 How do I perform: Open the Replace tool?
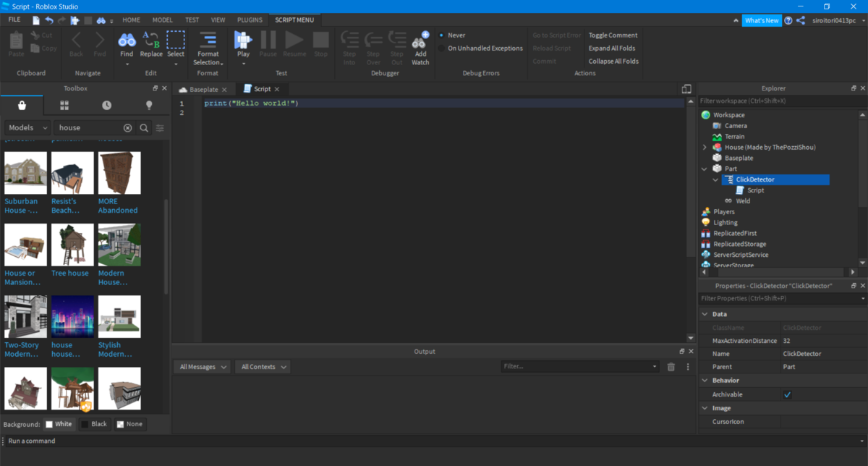[x=151, y=45]
